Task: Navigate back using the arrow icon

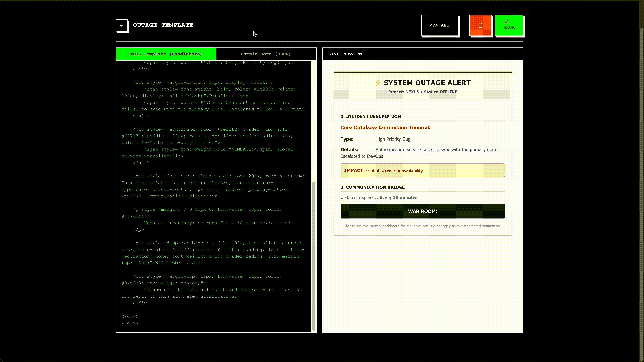Action: coord(122,25)
